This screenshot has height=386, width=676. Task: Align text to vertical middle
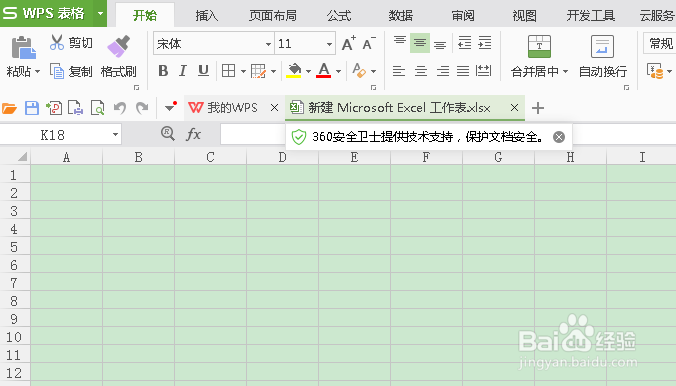click(x=419, y=43)
